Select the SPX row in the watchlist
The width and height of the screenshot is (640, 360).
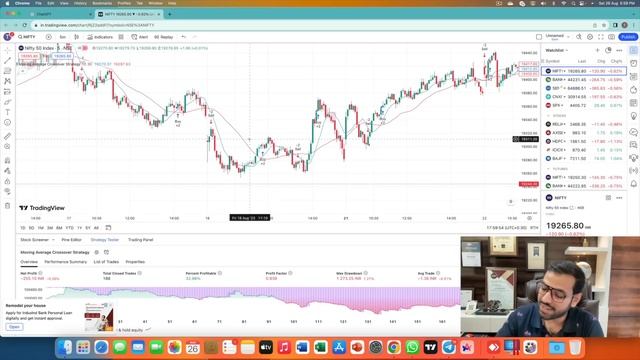pos(584,105)
